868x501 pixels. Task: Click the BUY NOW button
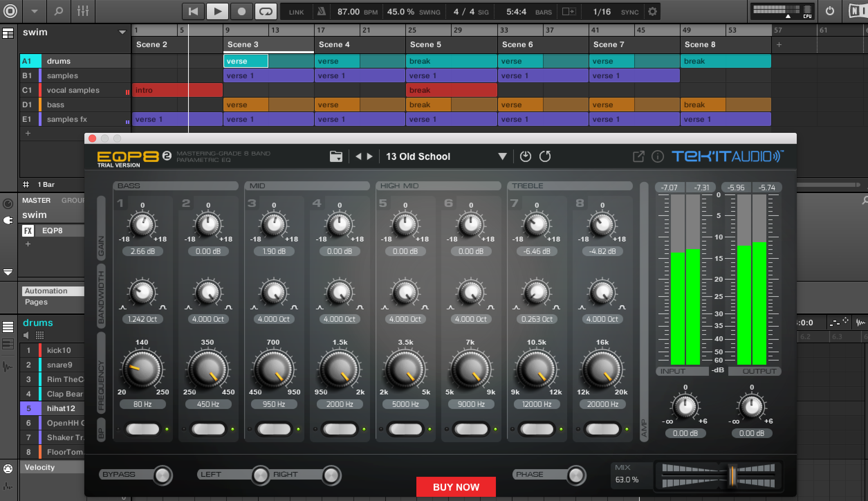(456, 487)
